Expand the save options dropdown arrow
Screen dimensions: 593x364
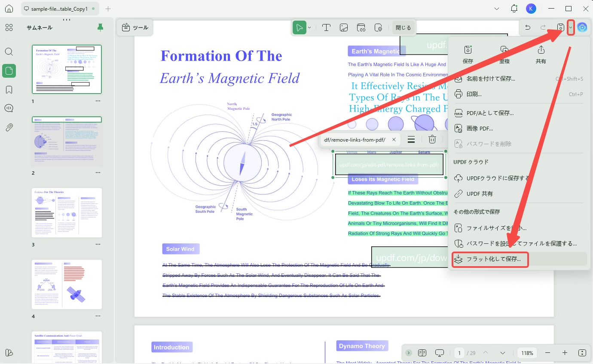[571, 27]
